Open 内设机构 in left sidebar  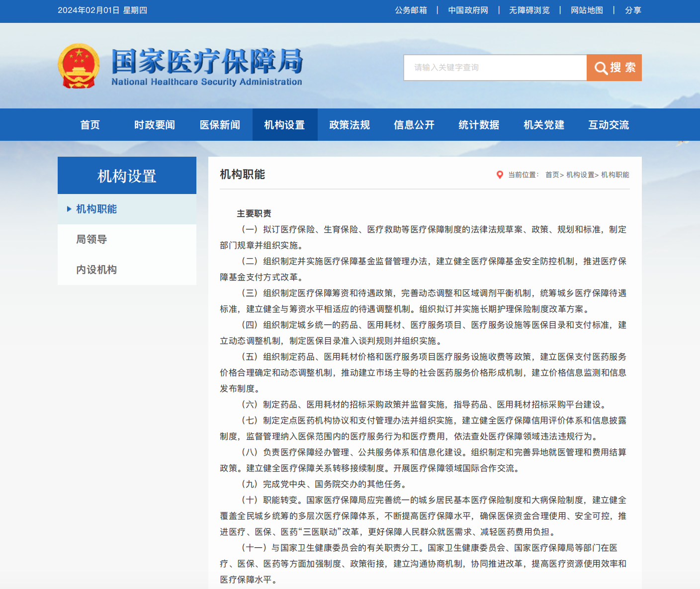click(96, 270)
